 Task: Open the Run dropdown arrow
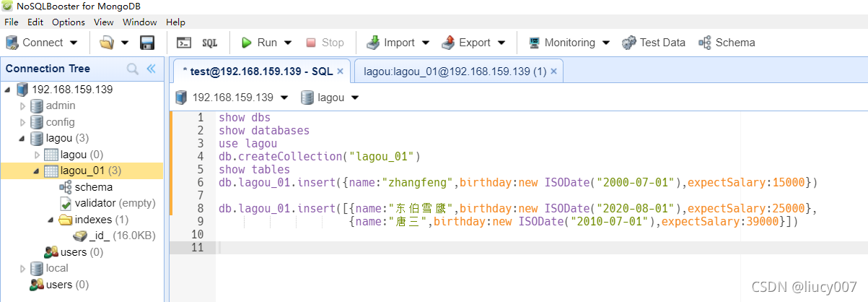click(x=288, y=43)
